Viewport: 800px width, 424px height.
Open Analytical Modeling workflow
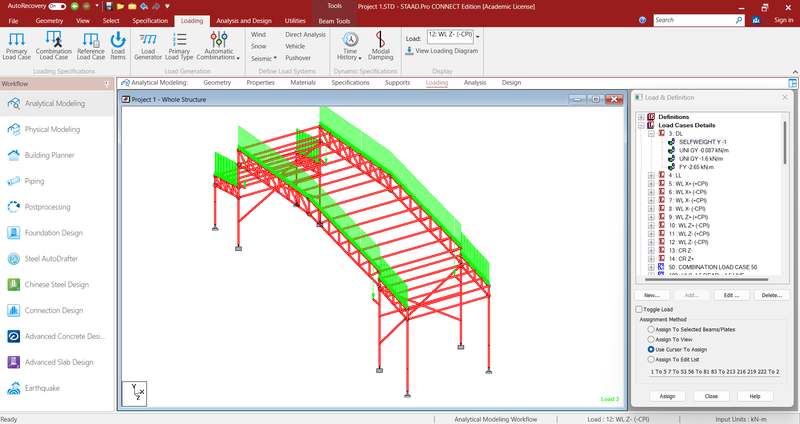(57, 104)
